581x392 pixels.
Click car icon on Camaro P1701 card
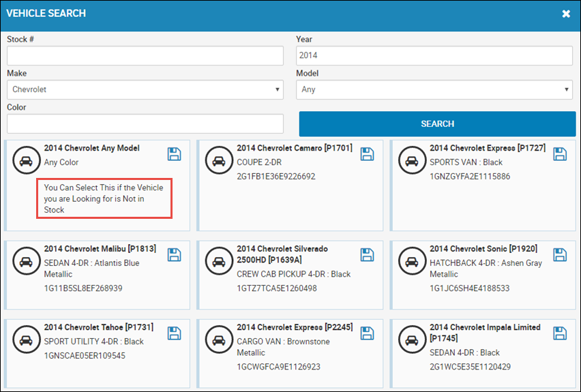coord(219,160)
